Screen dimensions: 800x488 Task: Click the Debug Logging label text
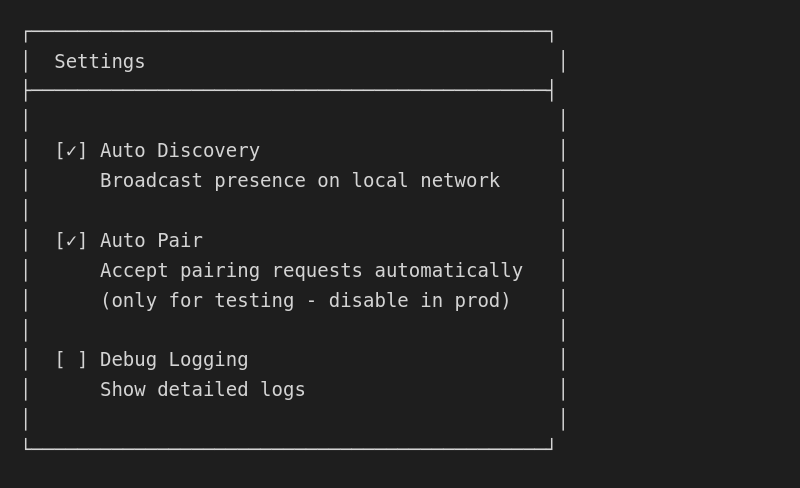174,360
